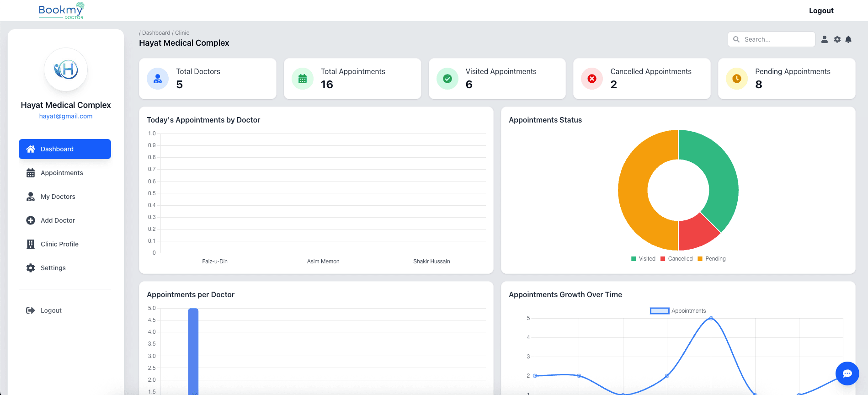Click the Appointments Status chart title
Viewport: 868px width, 395px height.
(x=545, y=120)
